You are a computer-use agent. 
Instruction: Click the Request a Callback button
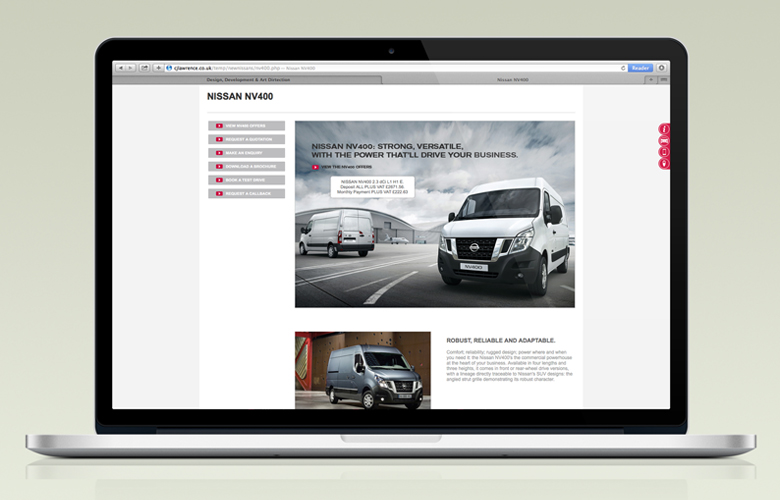coord(246,193)
